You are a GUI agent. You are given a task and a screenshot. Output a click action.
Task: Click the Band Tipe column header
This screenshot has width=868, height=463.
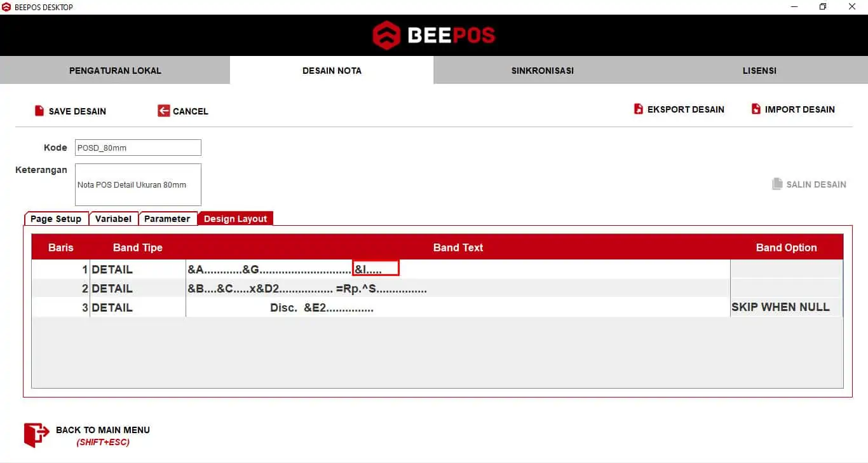138,247
